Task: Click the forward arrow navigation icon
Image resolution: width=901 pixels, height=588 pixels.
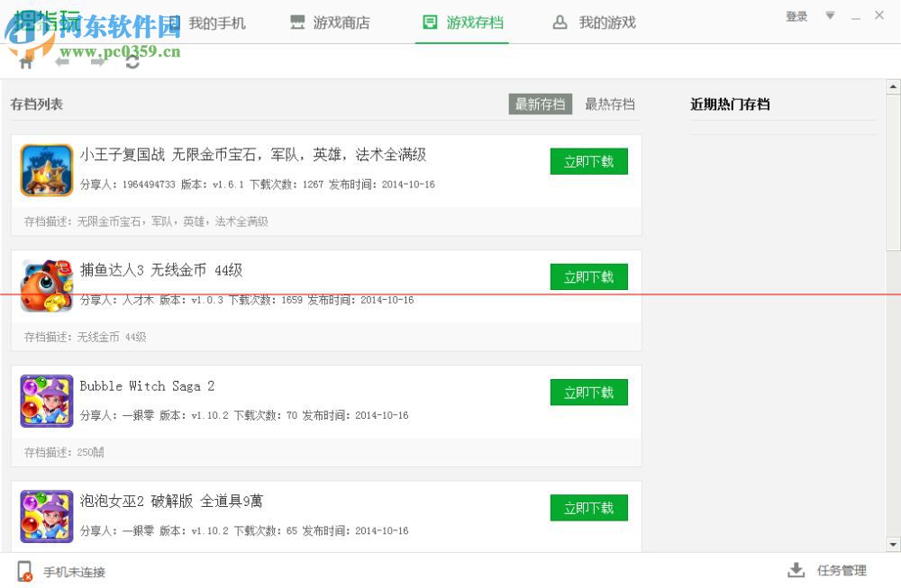Action: tap(97, 62)
